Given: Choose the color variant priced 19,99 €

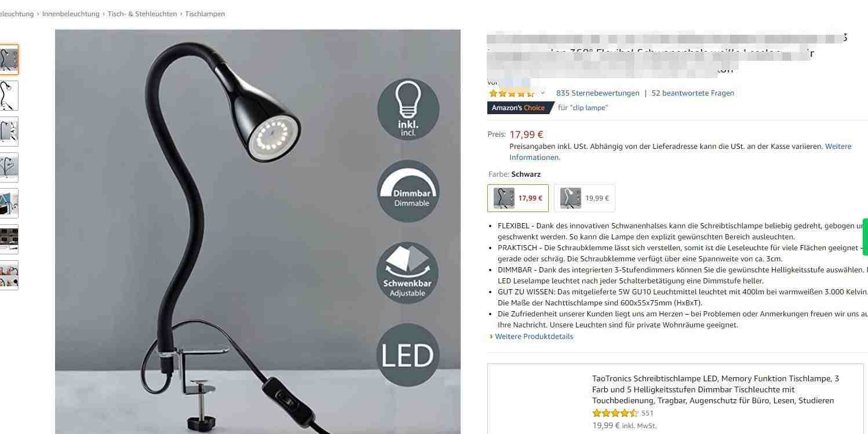Looking at the screenshot, I should (584, 198).
